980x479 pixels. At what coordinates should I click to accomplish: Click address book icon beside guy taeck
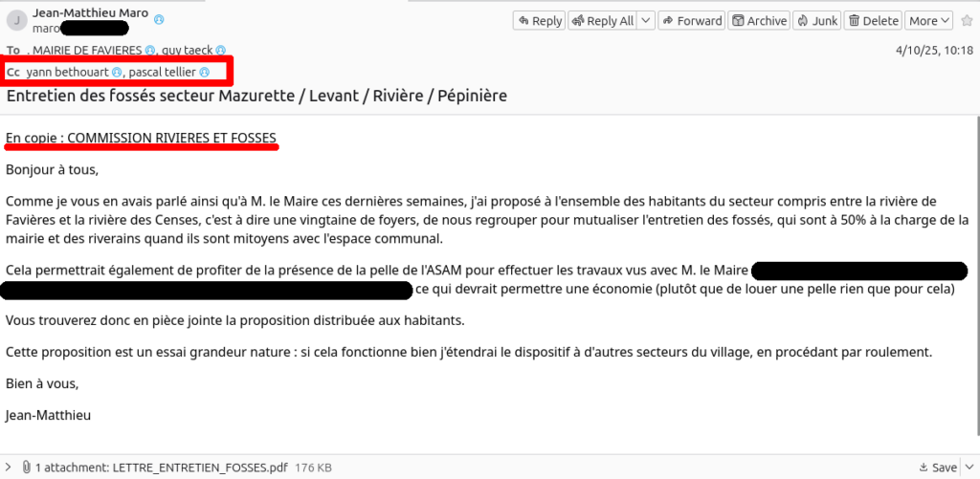pos(221,50)
